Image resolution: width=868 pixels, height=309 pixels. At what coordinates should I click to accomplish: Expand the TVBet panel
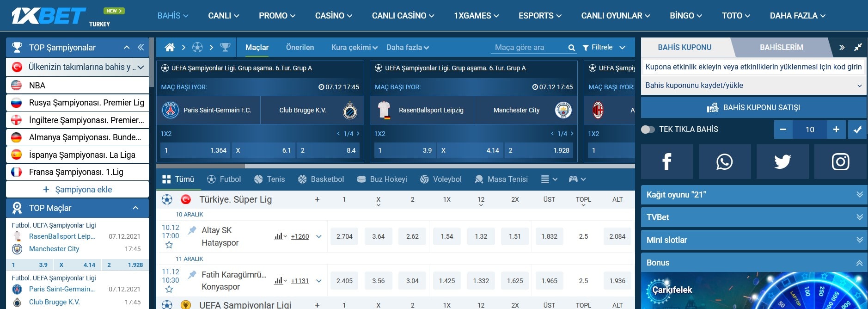pos(754,217)
